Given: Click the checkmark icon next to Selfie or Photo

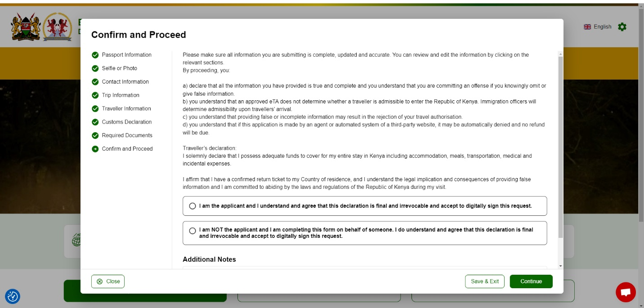Looking at the screenshot, I should tap(95, 68).
